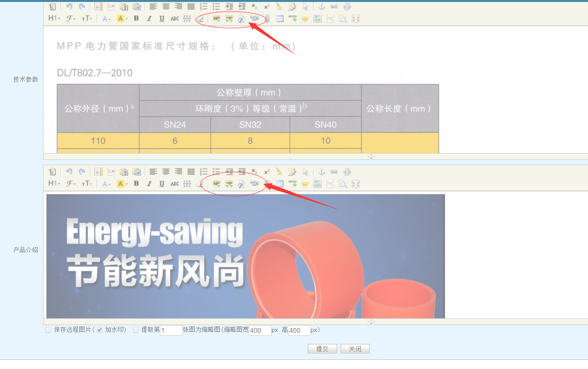The width and height of the screenshot is (588, 369).
Task: Insert emoticon in 技术参数 editor
Action: pos(305,19)
